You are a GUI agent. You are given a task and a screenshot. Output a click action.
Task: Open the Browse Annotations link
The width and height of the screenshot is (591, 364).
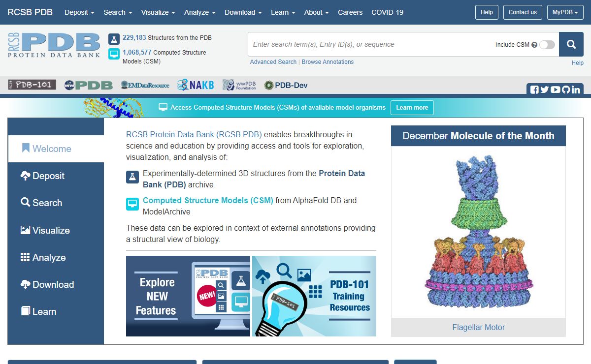[328, 62]
